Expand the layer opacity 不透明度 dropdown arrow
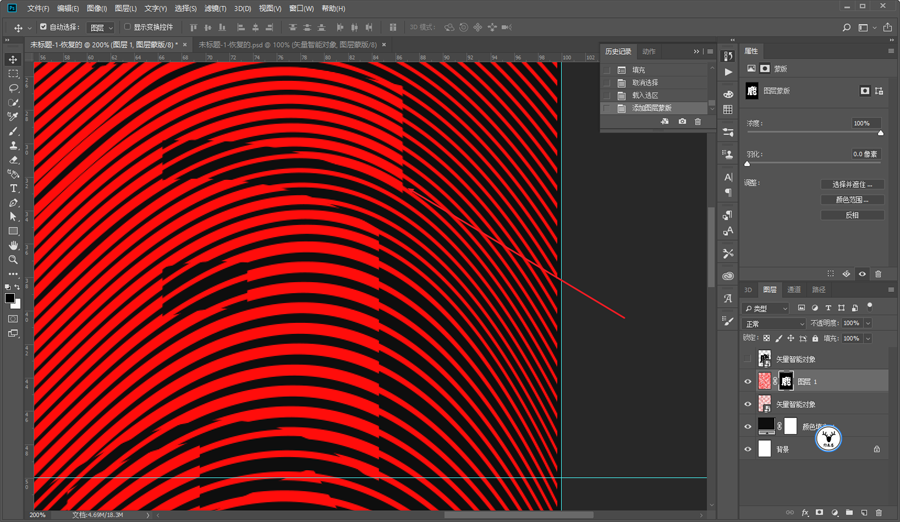 867,324
